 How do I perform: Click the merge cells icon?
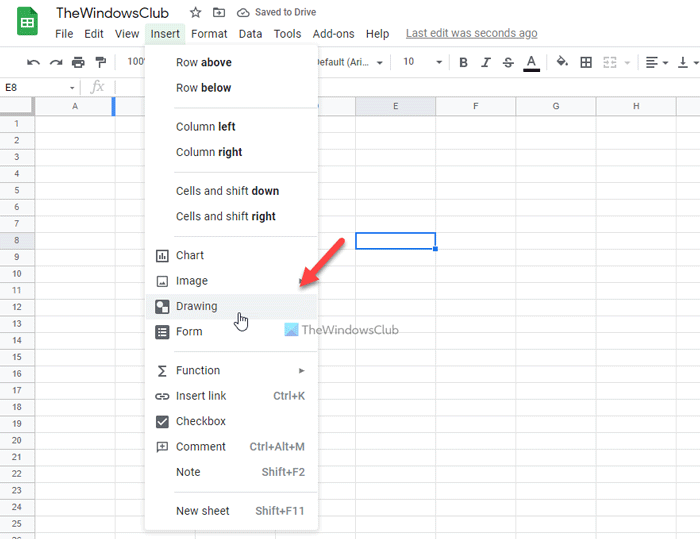click(609, 63)
